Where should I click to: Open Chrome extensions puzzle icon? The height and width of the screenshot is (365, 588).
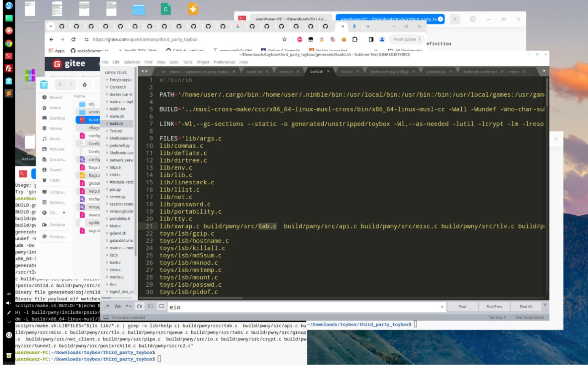355,39
